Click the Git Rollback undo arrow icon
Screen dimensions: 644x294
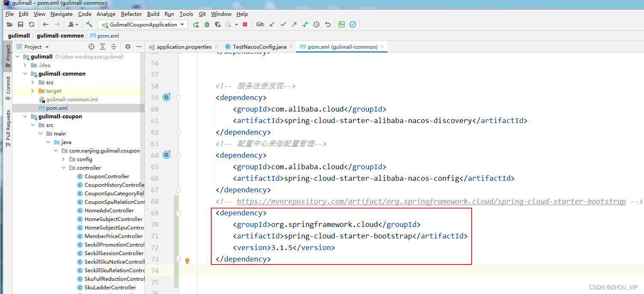coord(328,25)
